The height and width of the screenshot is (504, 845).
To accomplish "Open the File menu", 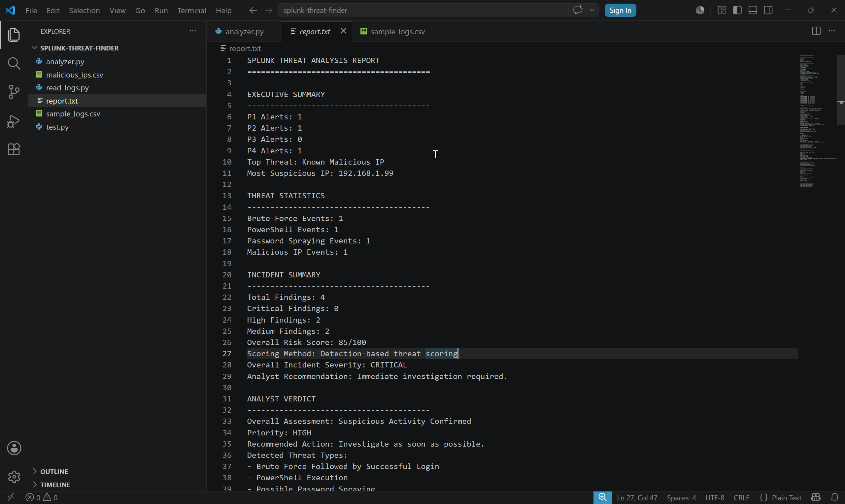I will [31, 11].
